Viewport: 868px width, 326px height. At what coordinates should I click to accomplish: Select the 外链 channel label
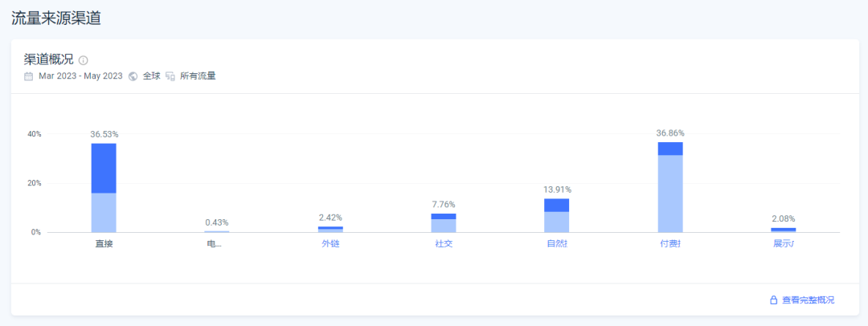tap(330, 244)
